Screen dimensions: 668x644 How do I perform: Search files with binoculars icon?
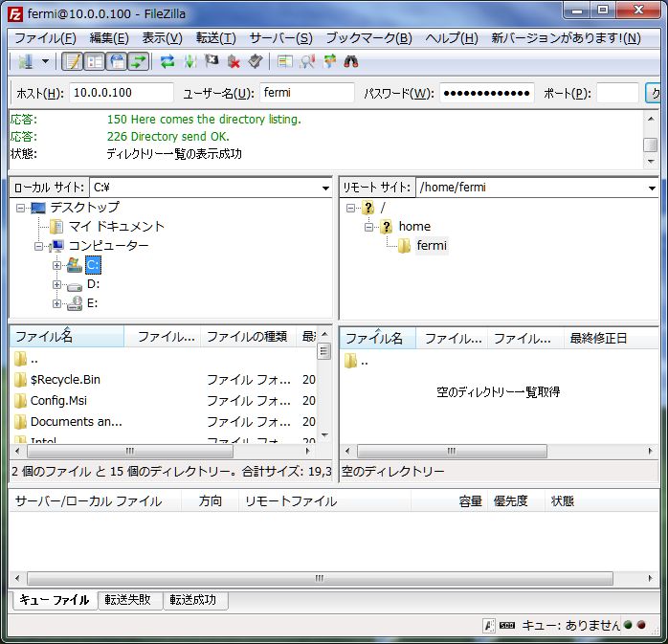(x=351, y=62)
